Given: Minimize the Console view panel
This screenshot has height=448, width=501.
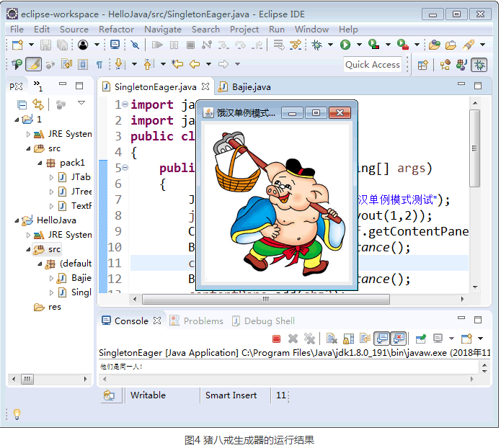Looking at the screenshot, I should (x=461, y=318).
